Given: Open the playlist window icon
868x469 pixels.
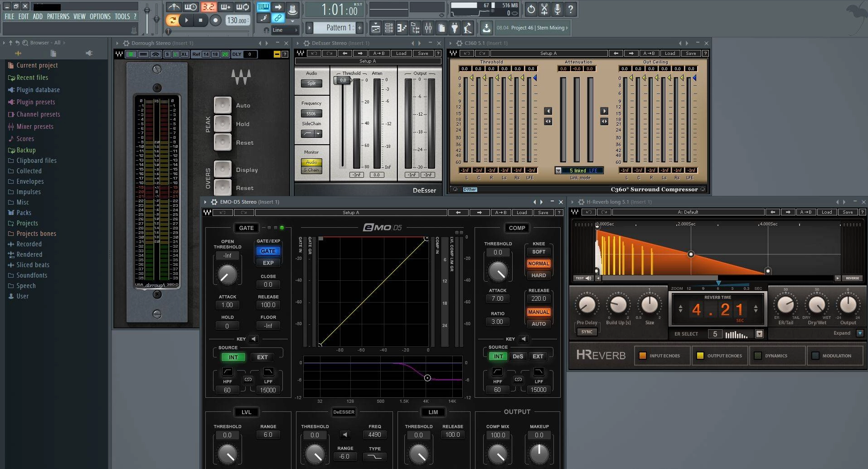Looking at the screenshot, I should pos(375,28).
